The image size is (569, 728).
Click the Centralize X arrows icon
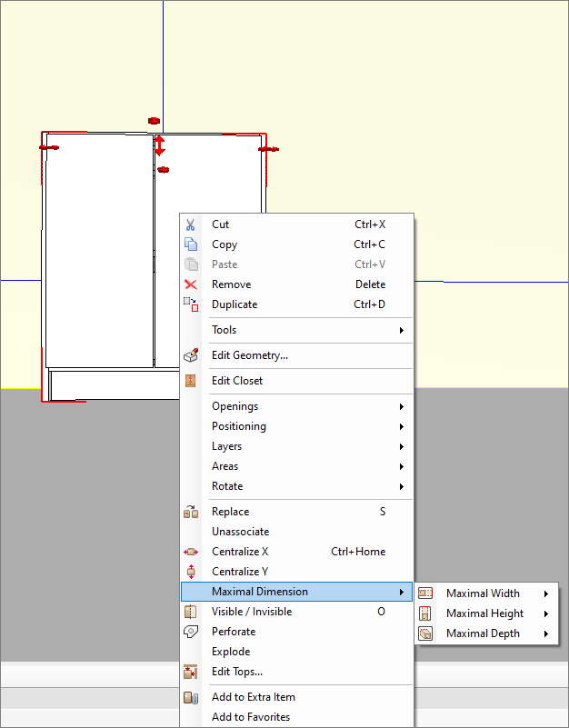[191, 552]
